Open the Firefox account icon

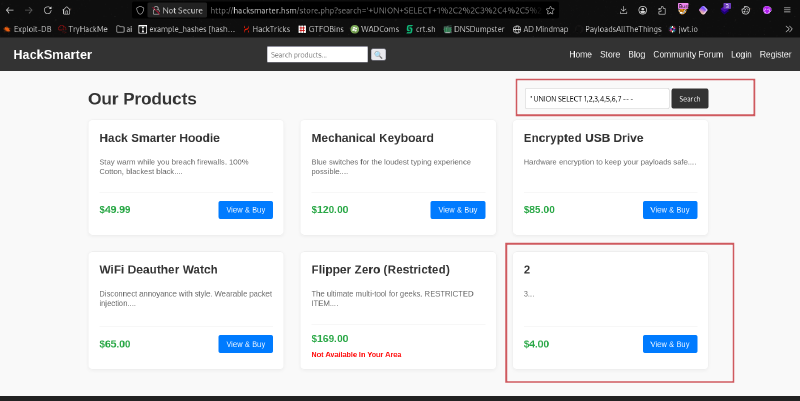[642, 10]
